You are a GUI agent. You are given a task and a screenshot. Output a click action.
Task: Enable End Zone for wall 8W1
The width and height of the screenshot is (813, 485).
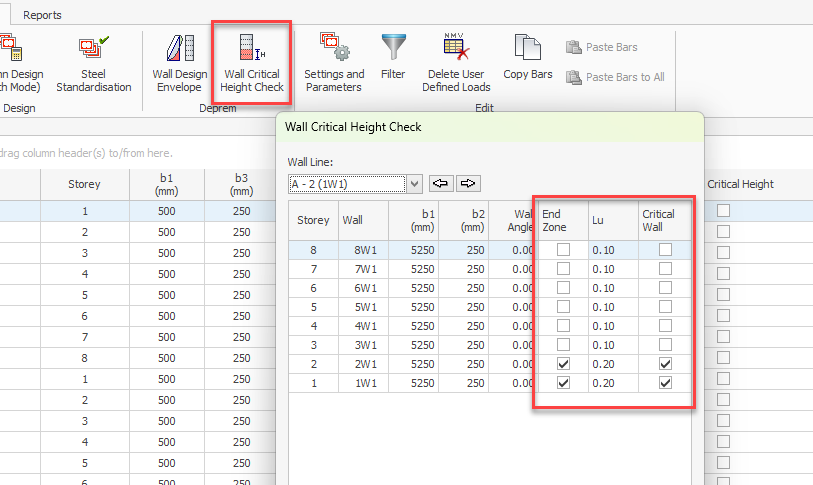pyautogui.click(x=564, y=250)
